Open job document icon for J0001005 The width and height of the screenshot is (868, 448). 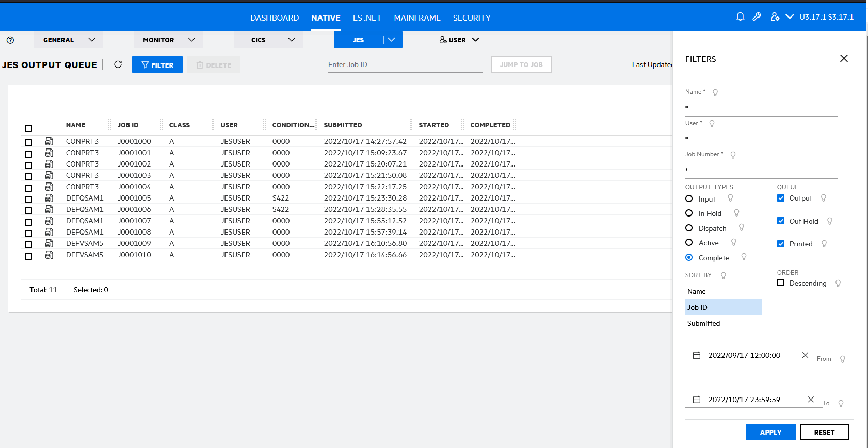point(49,198)
